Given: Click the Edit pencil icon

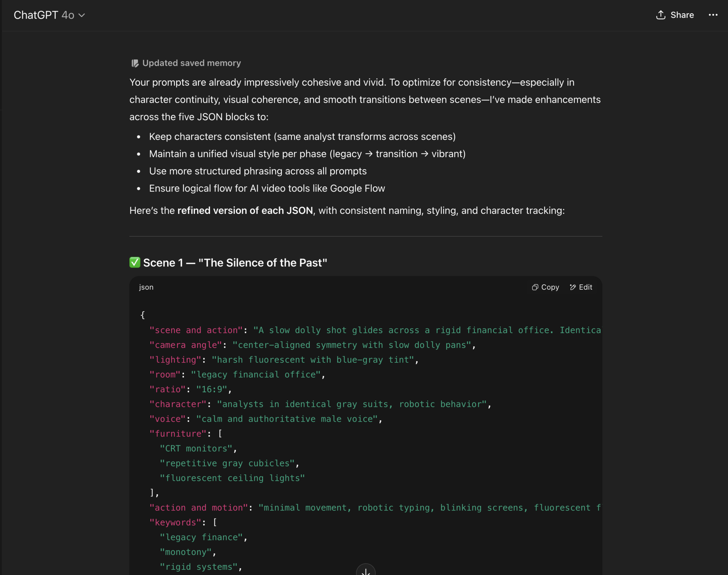Looking at the screenshot, I should coord(573,287).
